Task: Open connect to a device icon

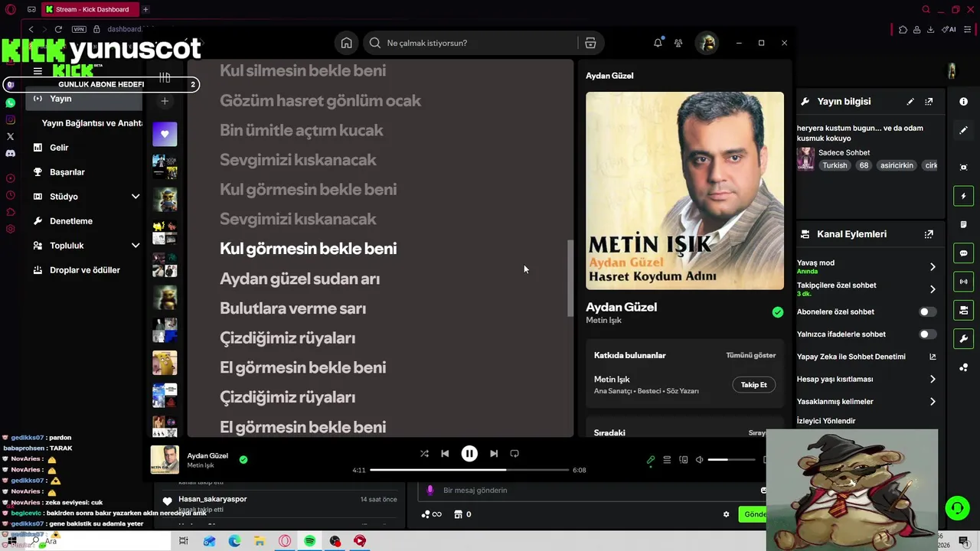Action: [x=684, y=460]
